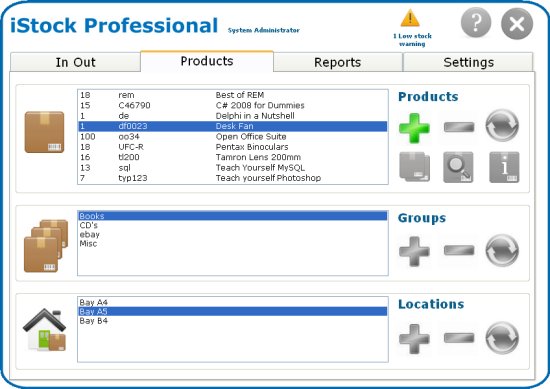Image resolution: width=550 pixels, height=389 pixels.
Task: Select location Bay A5
Action: 233,311
